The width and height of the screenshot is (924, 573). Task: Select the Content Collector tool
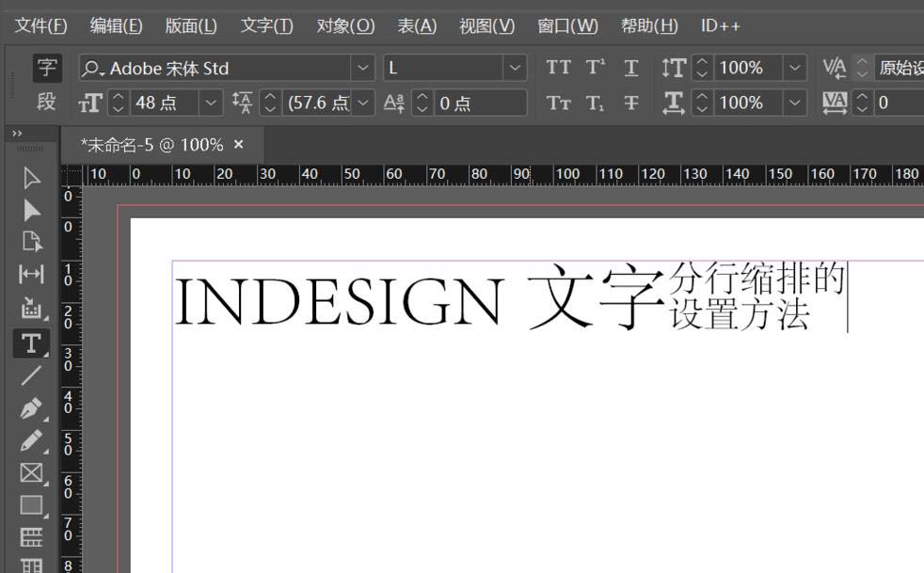point(31,308)
